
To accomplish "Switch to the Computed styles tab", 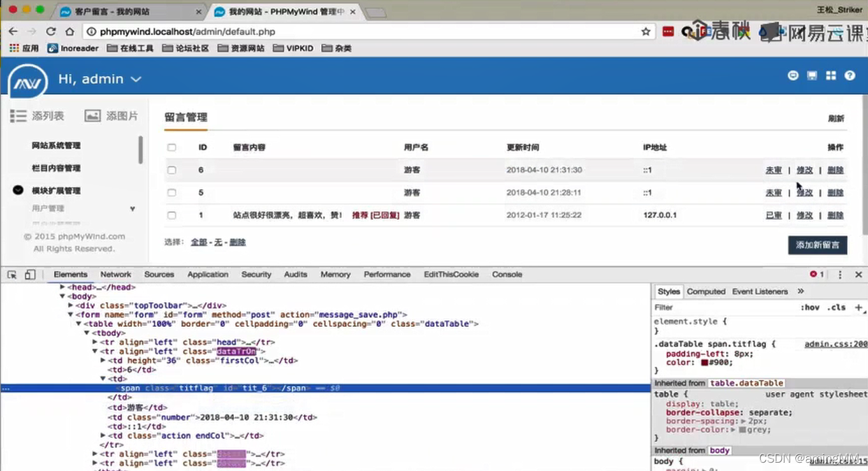I will [x=705, y=291].
